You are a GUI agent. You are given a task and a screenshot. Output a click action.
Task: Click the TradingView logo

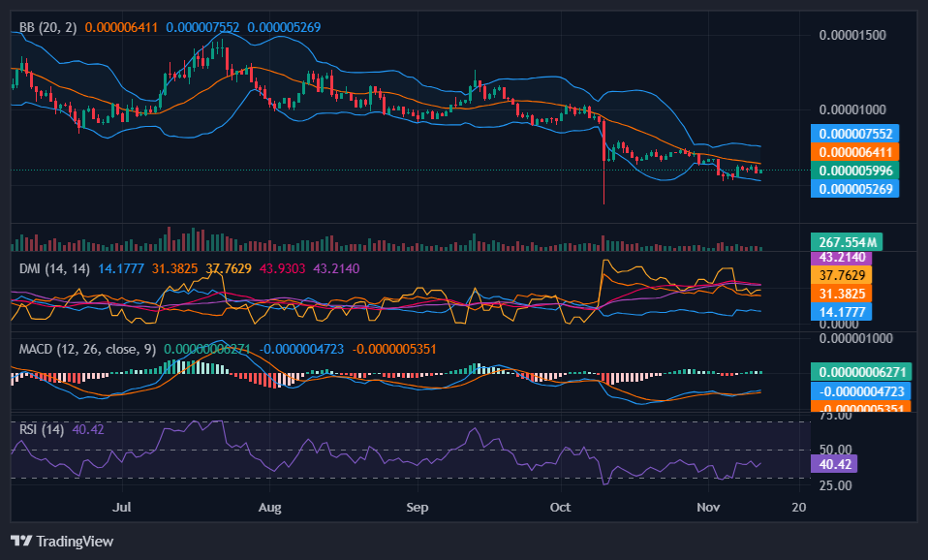click(62, 541)
